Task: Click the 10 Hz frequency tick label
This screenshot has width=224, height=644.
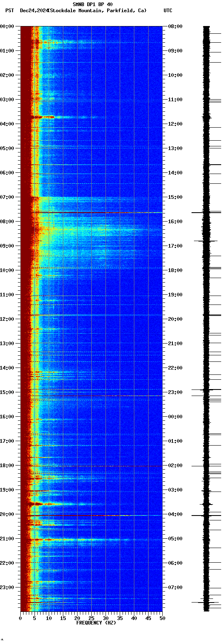Action: [49, 618]
